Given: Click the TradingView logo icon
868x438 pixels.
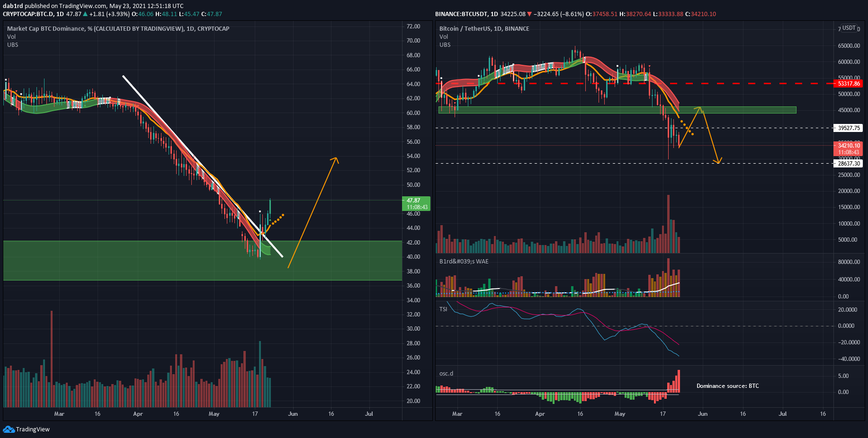Looking at the screenshot, I should click(x=9, y=429).
